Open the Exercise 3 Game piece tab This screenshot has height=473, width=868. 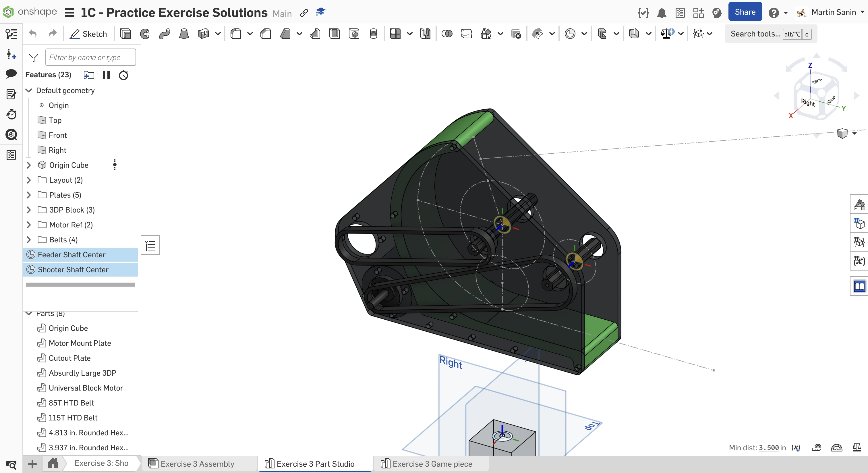pos(432,464)
